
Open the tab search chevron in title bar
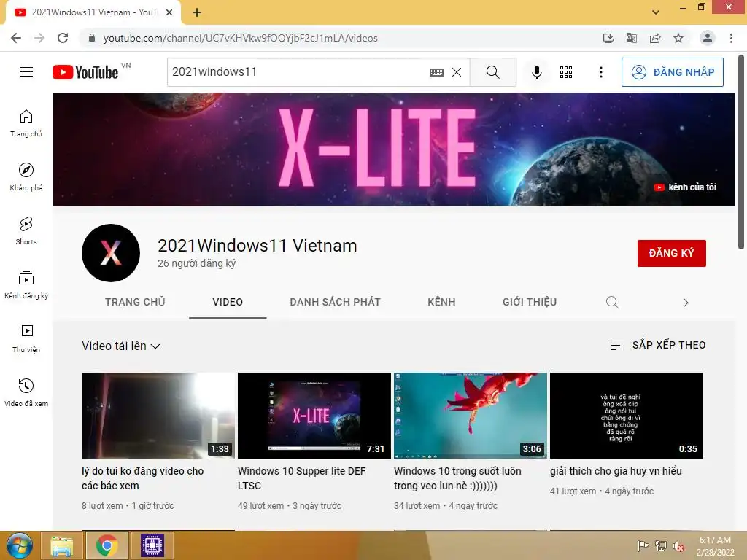click(x=656, y=12)
